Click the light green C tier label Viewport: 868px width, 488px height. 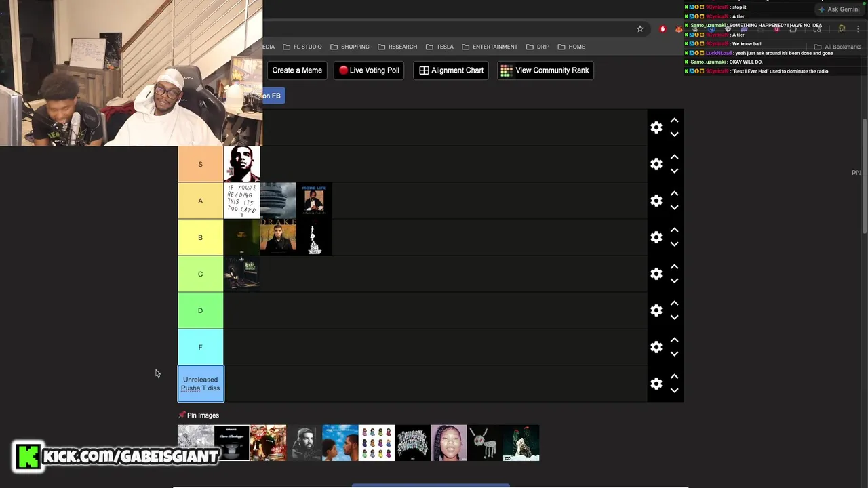coord(201,274)
